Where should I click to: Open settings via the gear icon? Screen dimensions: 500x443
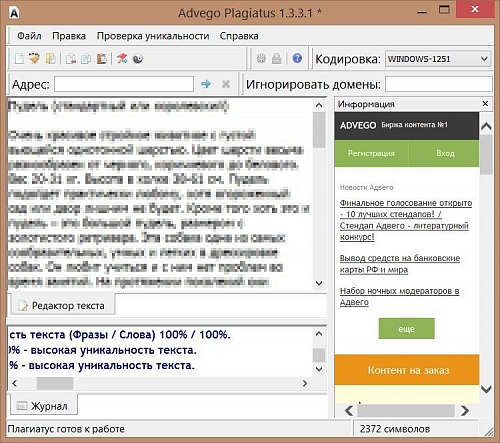pos(261,59)
